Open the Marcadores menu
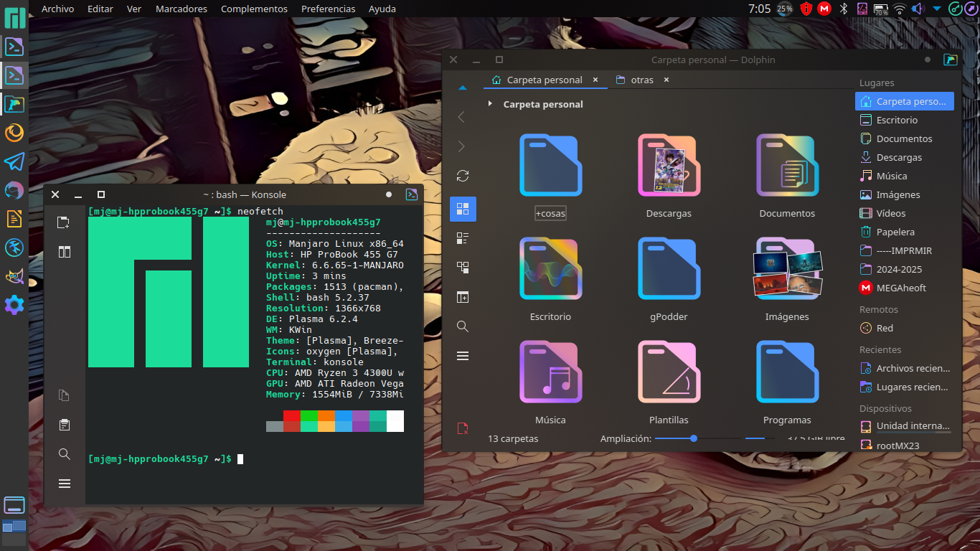980x551 pixels. coord(182,9)
